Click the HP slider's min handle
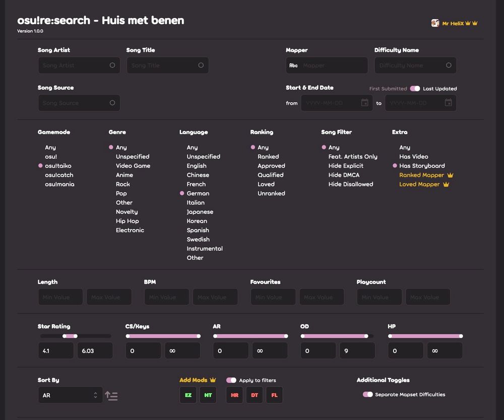The image size is (504, 420). (390, 336)
